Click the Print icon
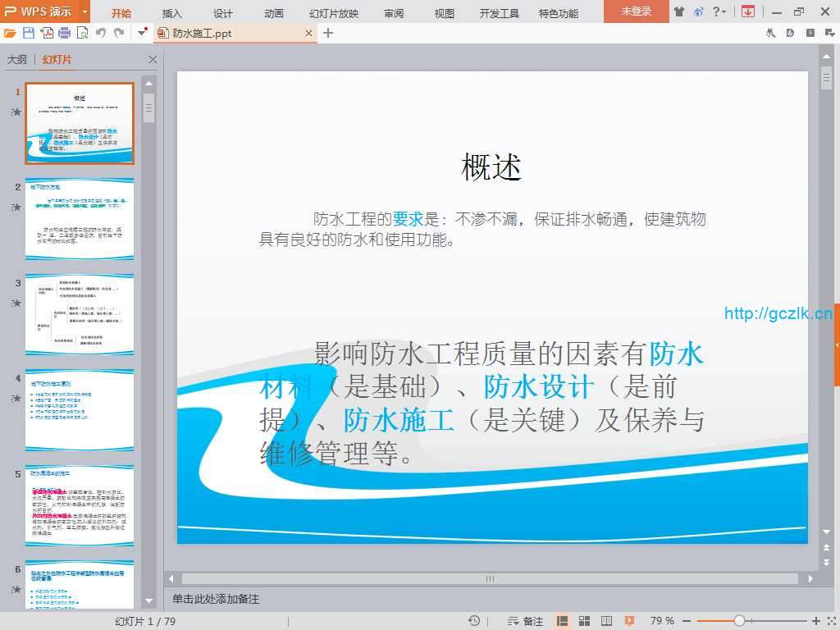This screenshot has height=630, width=840. click(64, 33)
